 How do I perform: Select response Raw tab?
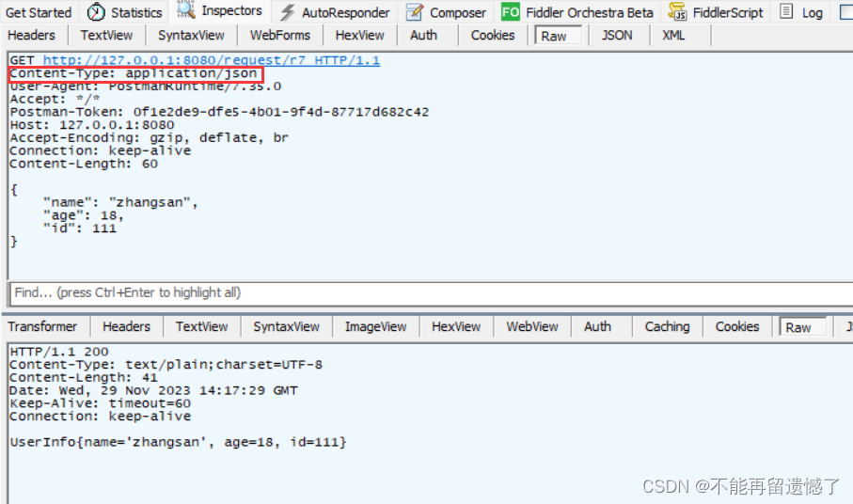pos(803,327)
